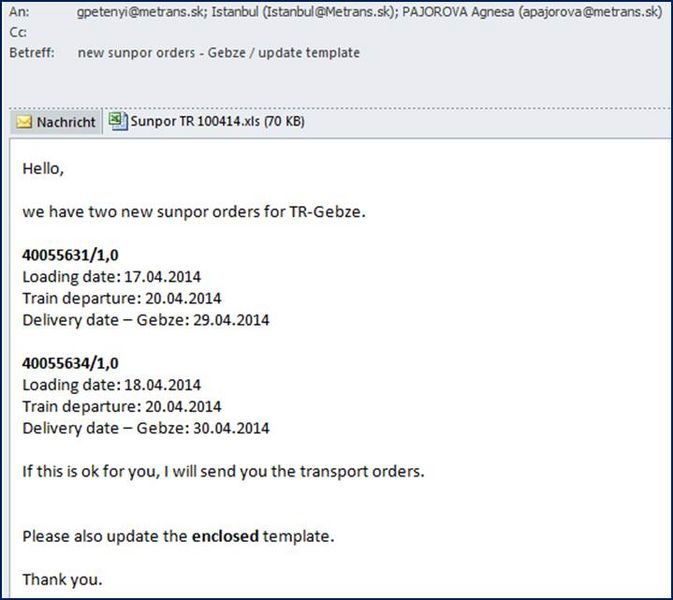Click Train departure line under order 40055634

coord(122,406)
